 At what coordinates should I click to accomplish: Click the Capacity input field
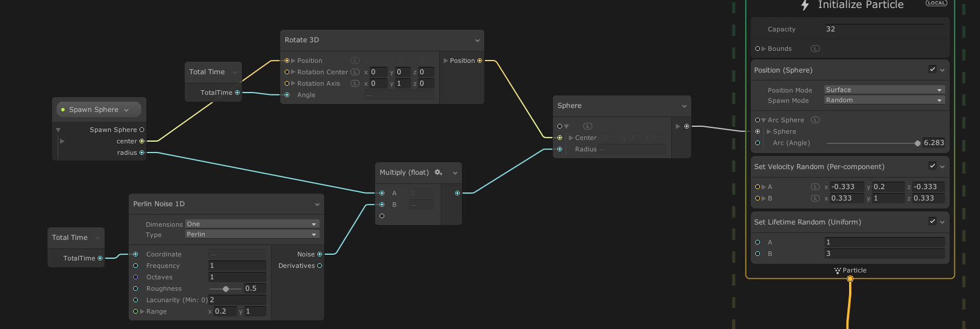884,29
